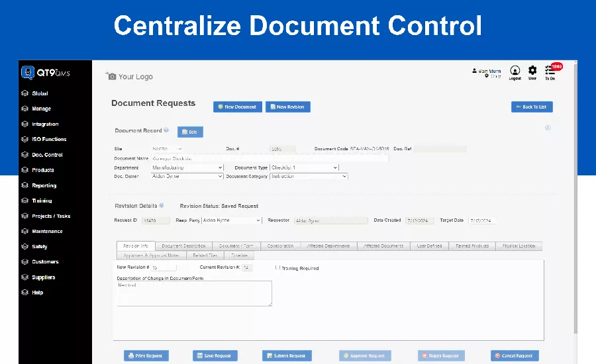Click the Your Logo camera icon

click(x=111, y=76)
